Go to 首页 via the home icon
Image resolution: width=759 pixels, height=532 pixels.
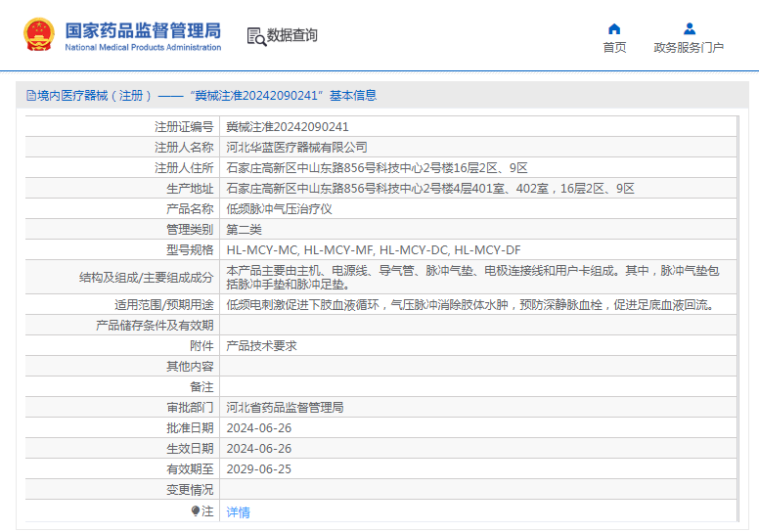614,29
